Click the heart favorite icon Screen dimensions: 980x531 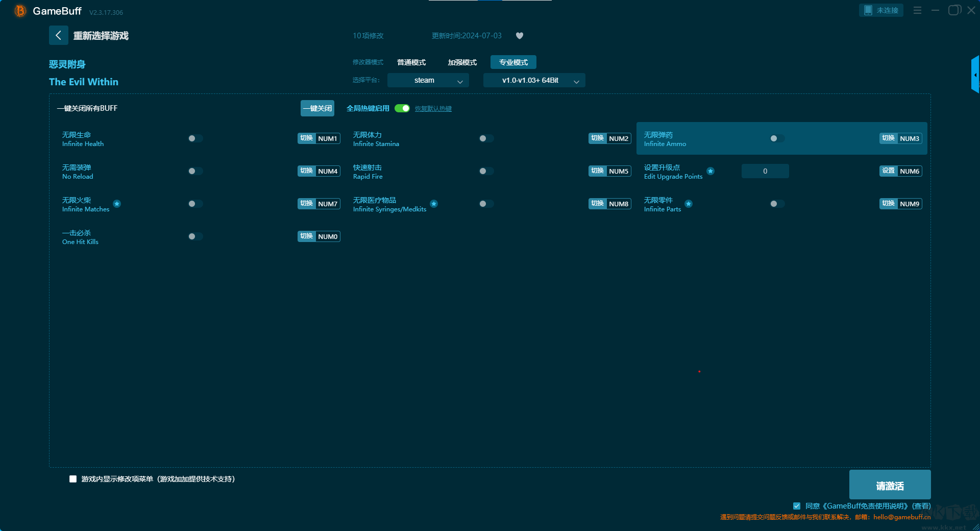point(520,36)
